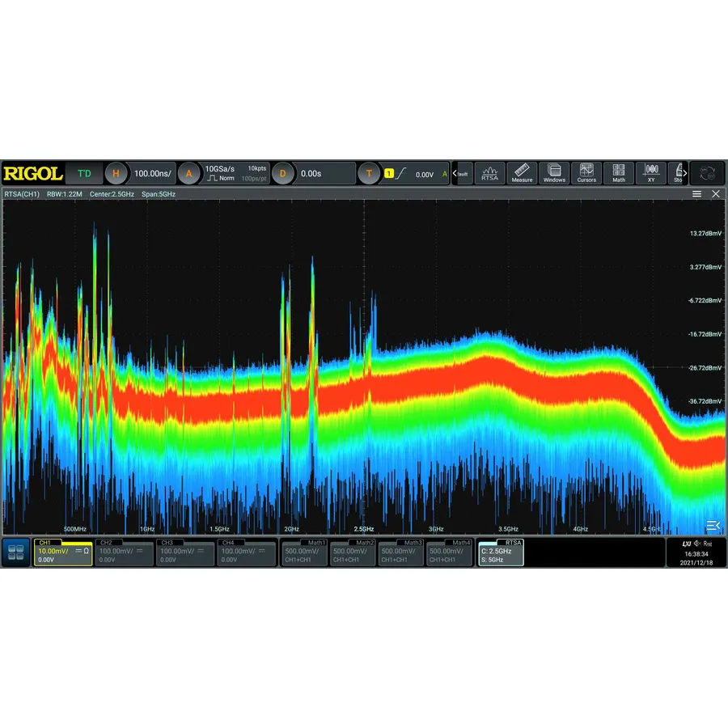Click the T'D trigger status button
This screenshot has width=728, height=728.
(x=83, y=173)
